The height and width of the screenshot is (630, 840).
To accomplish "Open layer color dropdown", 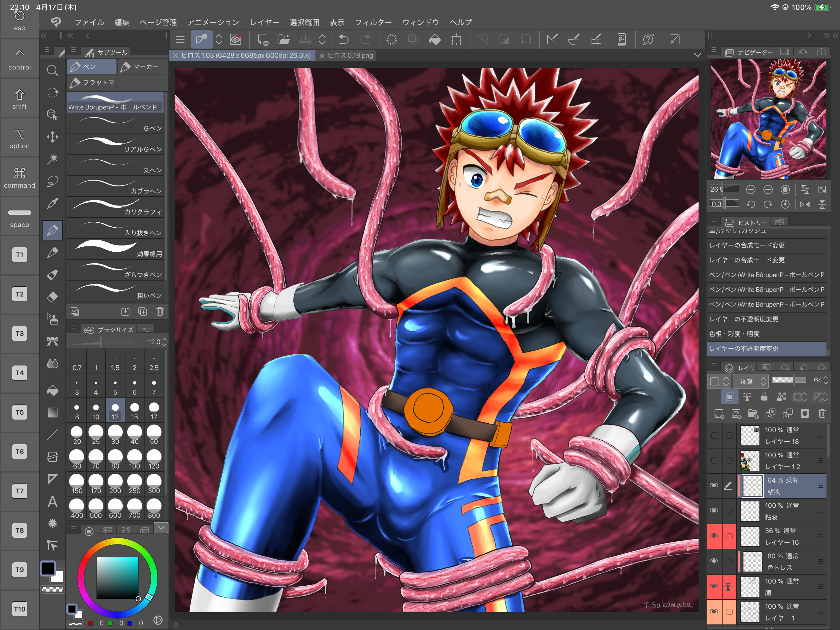I will click(719, 381).
